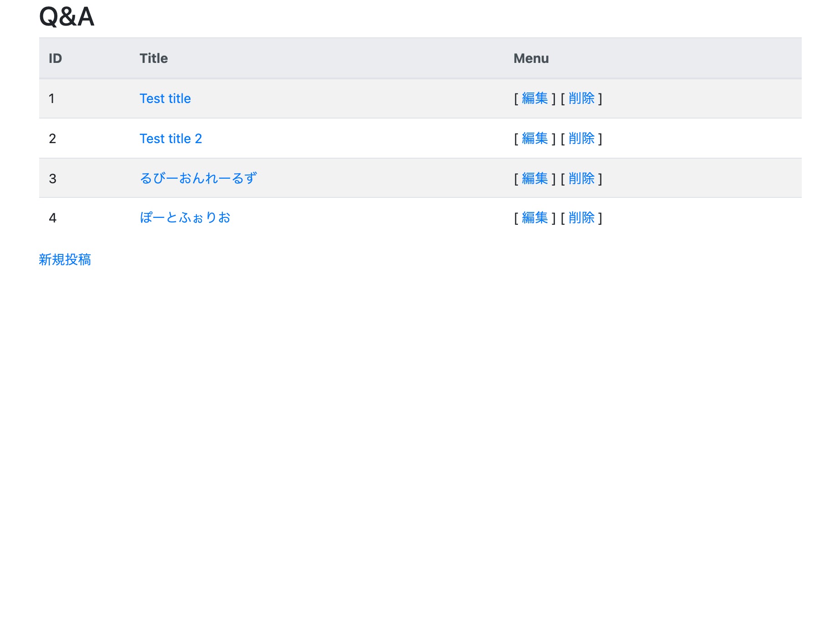The height and width of the screenshot is (630, 840).
Task: Open the るびーおんれーるず question
Action: point(198,178)
